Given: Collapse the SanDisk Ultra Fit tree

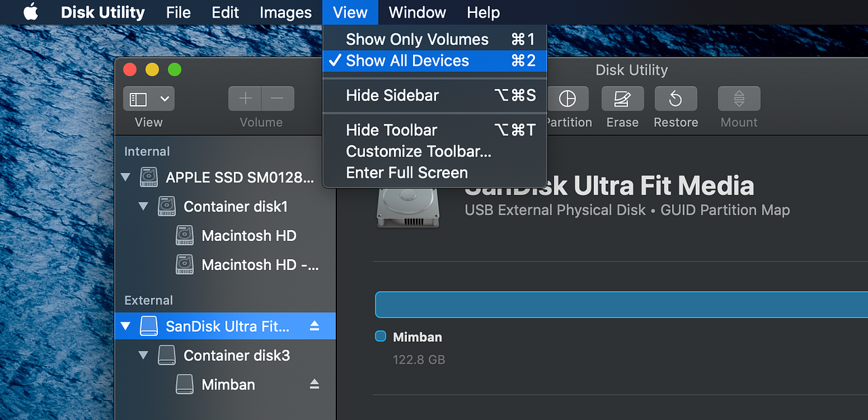Looking at the screenshot, I should point(125,326).
